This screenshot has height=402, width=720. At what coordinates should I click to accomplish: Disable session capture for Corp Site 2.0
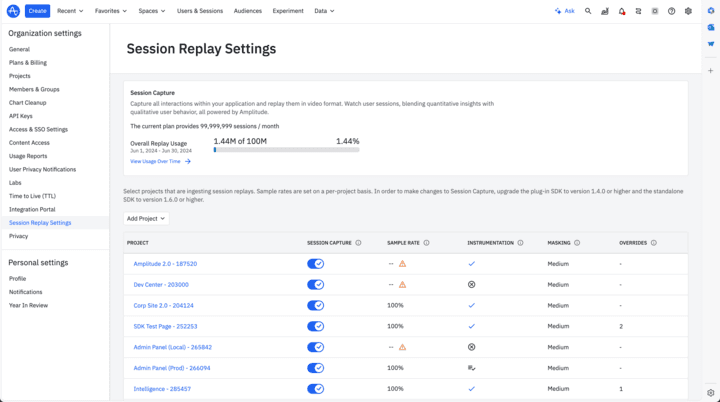point(315,306)
